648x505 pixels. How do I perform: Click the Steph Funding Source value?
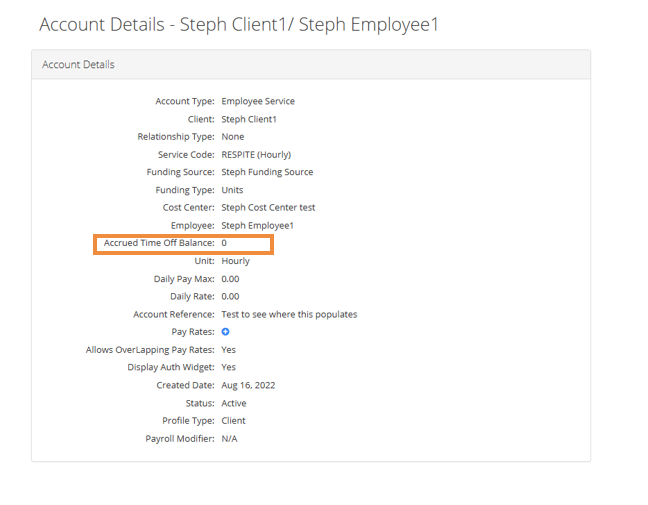click(x=267, y=172)
